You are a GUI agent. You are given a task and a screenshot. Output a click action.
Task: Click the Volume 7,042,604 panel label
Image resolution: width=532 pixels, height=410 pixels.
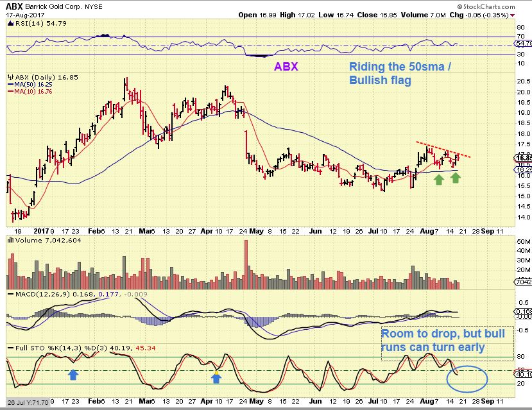pos(47,240)
